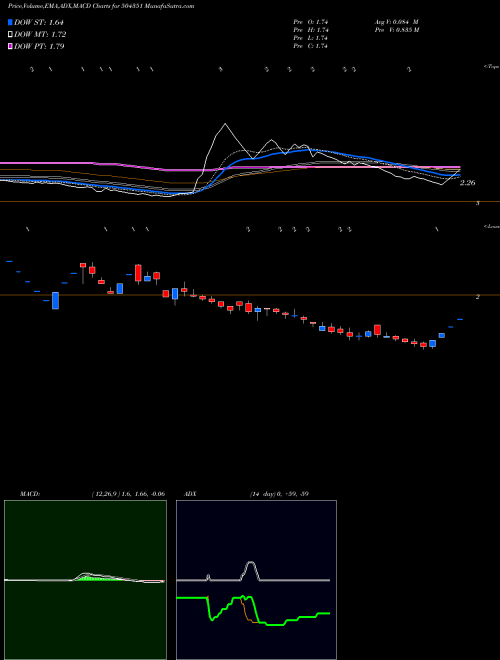This screenshot has height=660, width=500.
Task: Click the 'DOW PT: 1.79' legend label
Action: click(39, 46)
